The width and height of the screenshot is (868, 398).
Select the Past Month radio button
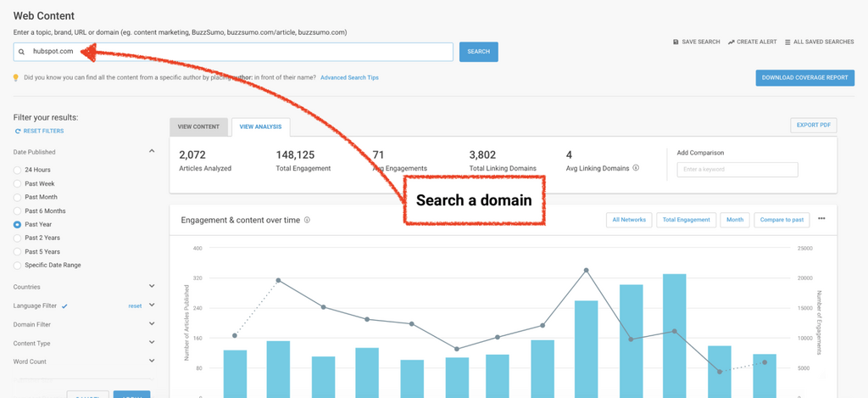tap(17, 197)
